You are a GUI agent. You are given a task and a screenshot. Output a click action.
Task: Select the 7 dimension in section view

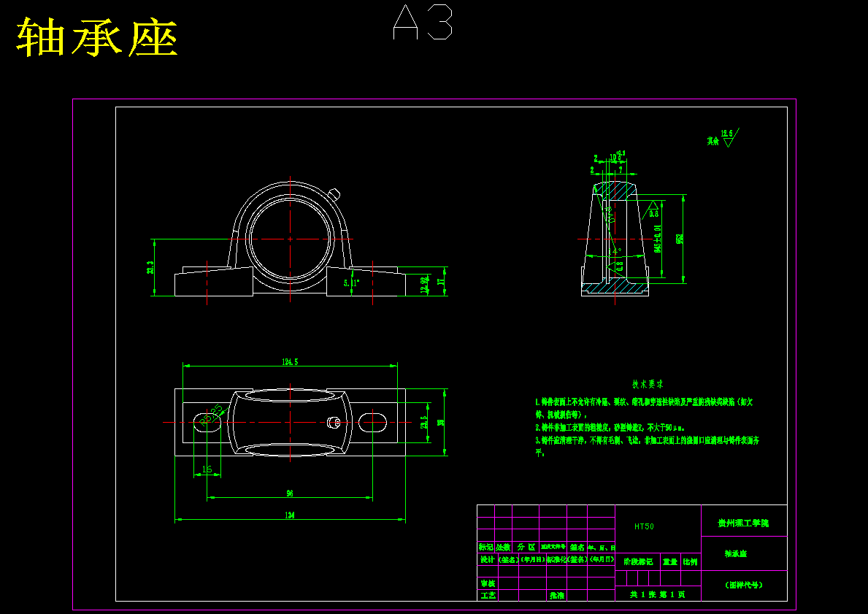621,169
